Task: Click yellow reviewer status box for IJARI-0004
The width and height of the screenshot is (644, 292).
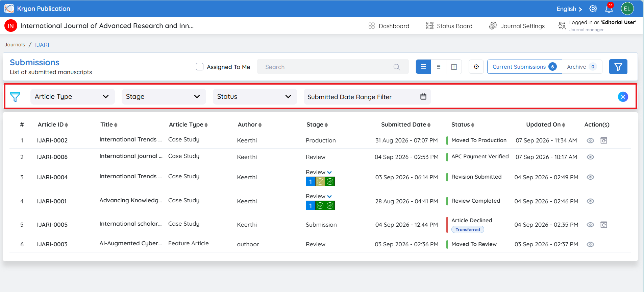Action: [x=320, y=182]
